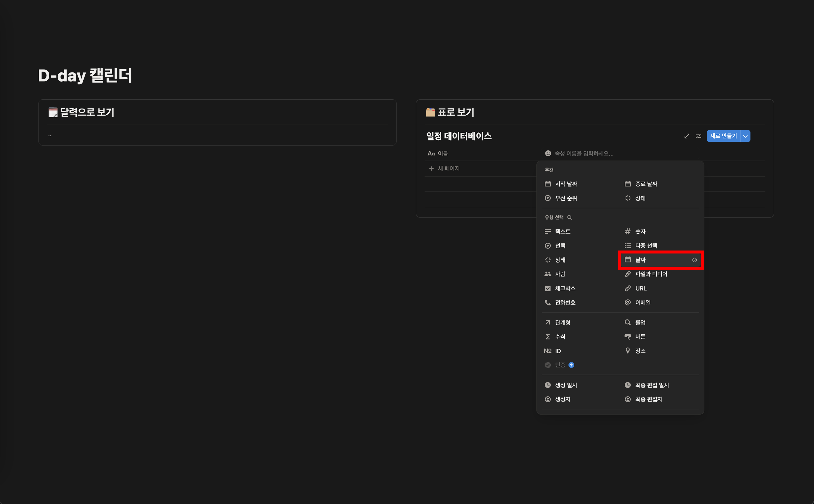Choose the 버튼 property type

pos(640,337)
